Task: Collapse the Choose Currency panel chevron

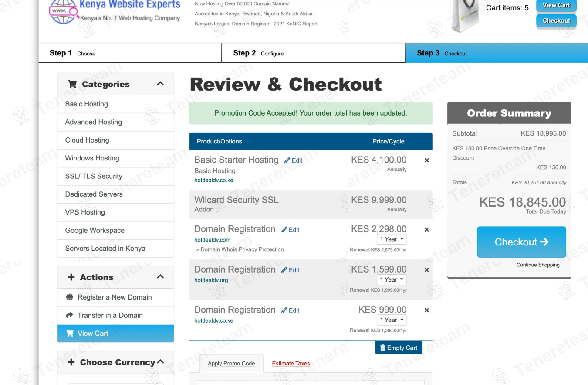Action: [x=160, y=362]
